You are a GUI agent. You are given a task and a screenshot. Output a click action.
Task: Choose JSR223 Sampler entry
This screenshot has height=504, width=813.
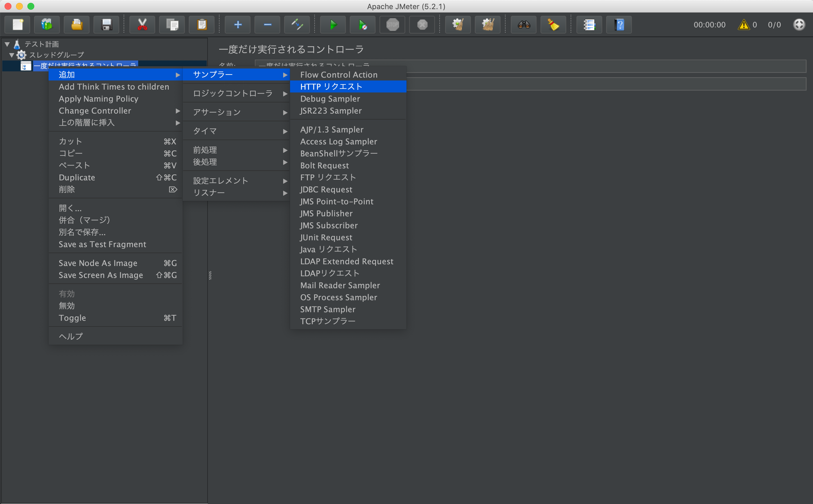[x=348, y=111]
